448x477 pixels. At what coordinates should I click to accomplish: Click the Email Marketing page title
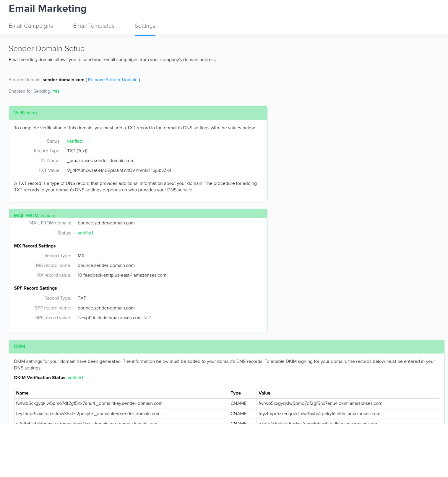click(48, 9)
